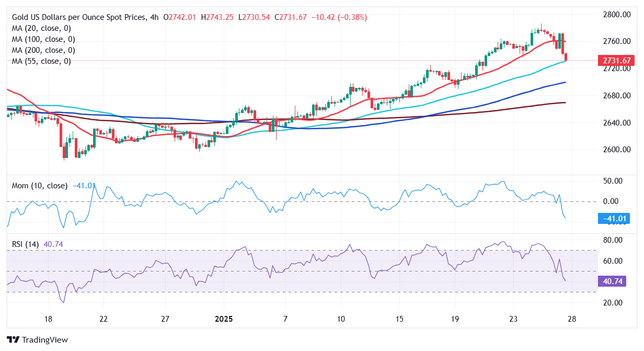Click the 2025 label on the time axis
Viewport: 644px width, 351px height.
[223, 319]
